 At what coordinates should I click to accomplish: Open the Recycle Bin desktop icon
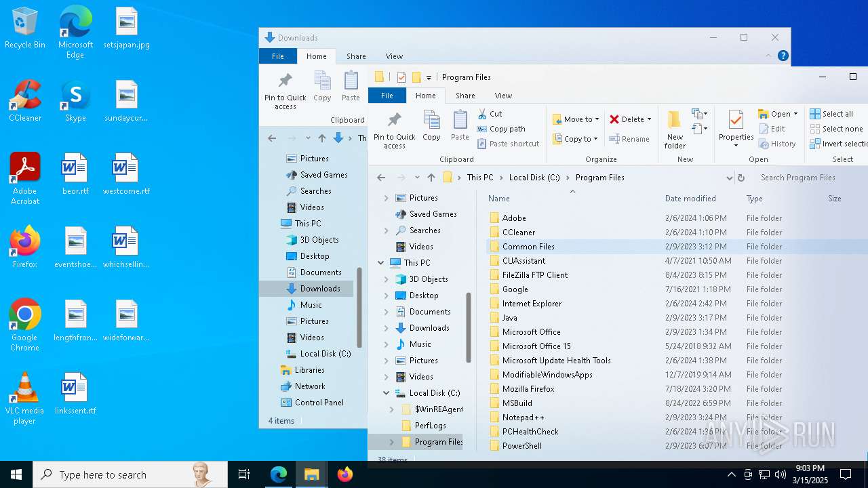pos(25,28)
